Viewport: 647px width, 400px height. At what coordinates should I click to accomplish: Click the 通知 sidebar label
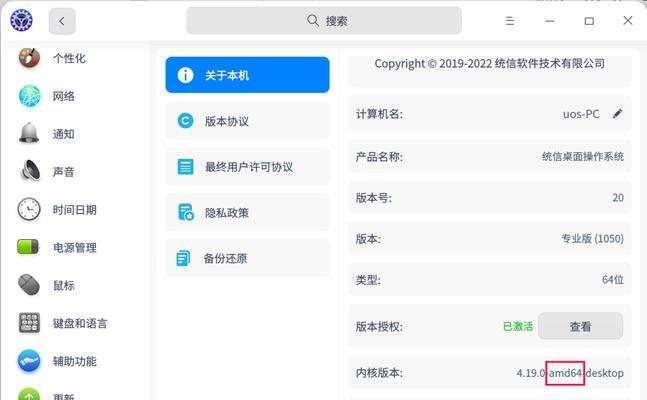click(x=64, y=134)
